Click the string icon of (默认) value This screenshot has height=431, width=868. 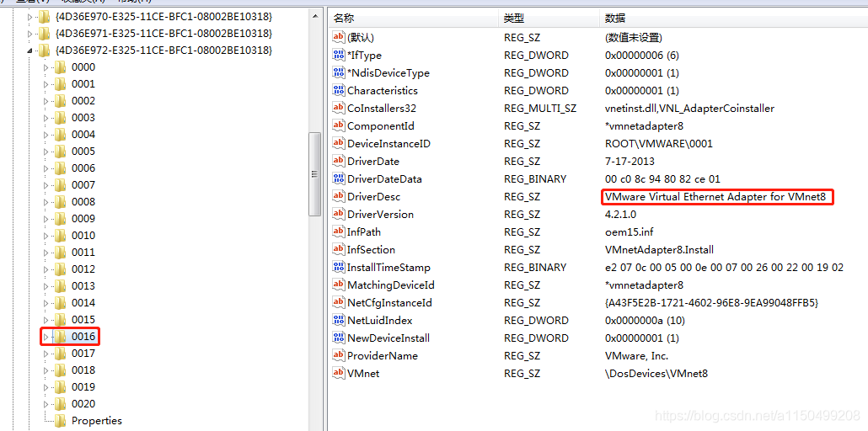pos(338,38)
